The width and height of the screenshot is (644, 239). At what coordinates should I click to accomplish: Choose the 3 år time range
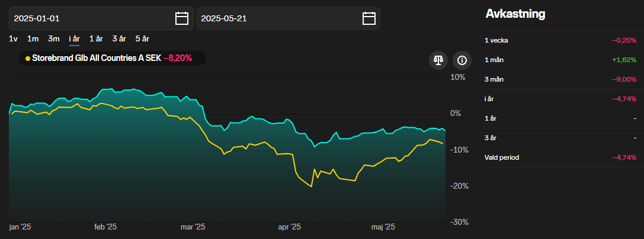point(118,38)
